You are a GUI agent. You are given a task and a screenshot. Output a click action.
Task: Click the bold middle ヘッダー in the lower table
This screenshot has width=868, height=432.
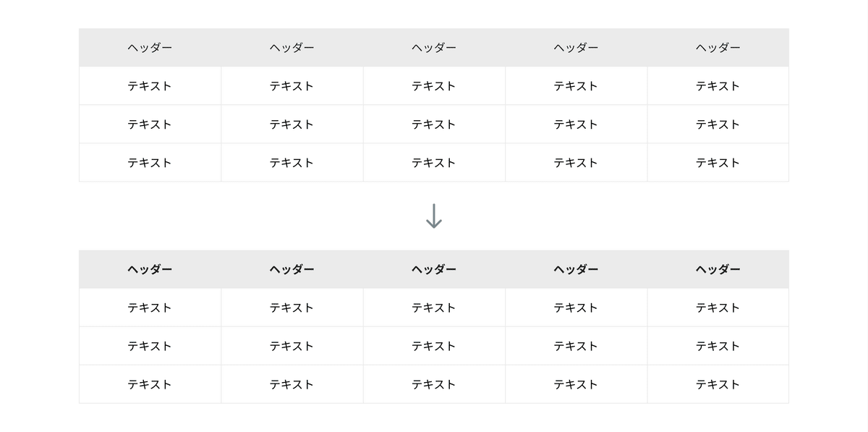(x=434, y=269)
